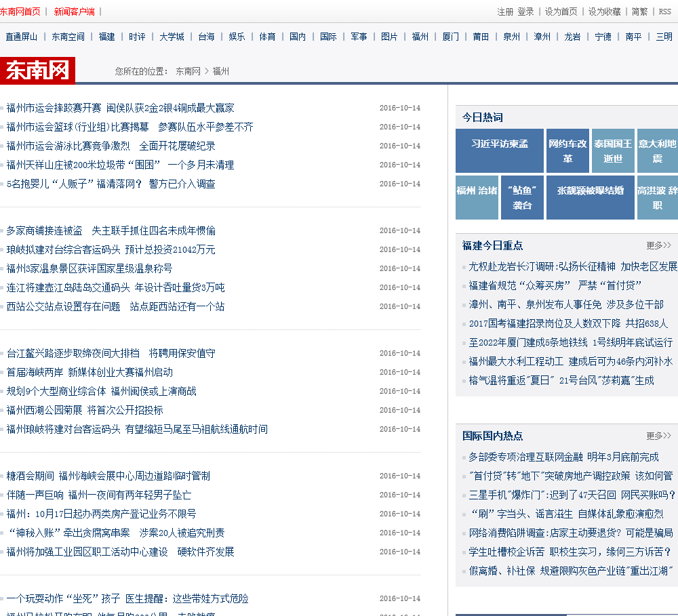This screenshot has height=616, width=678.
Task: Click 设为收藏 link
Action: (x=605, y=12)
